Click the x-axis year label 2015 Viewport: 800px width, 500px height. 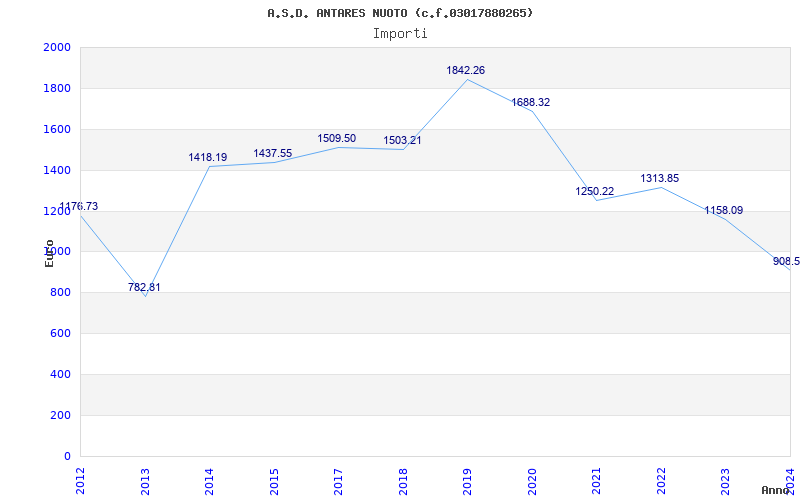(x=274, y=481)
